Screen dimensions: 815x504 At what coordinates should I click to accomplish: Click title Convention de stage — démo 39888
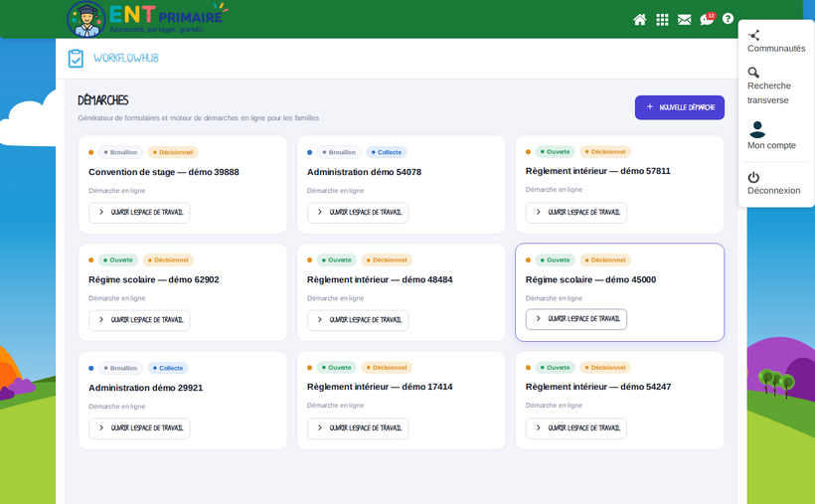[164, 172]
